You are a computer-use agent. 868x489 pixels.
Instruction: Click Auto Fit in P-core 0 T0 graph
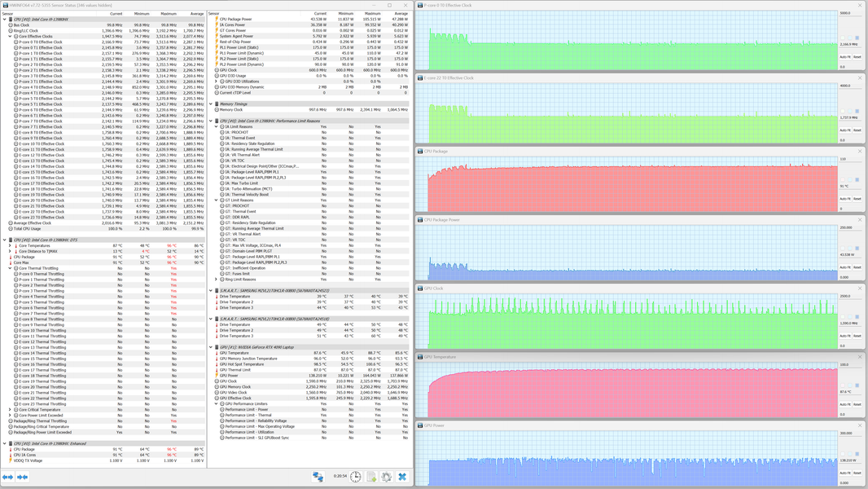(x=844, y=57)
